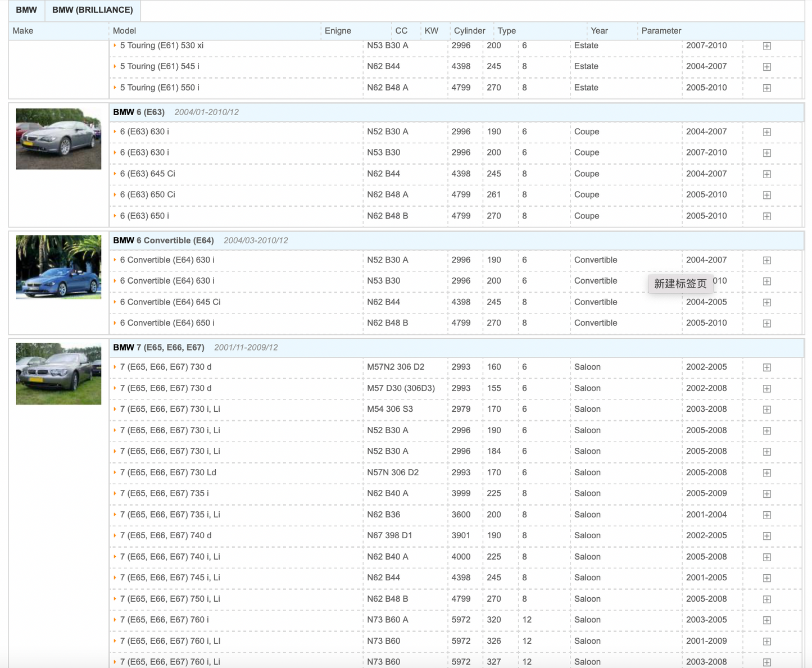Open model link 6 Convertible (E64) 645 Ci
The image size is (812, 668).
(x=170, y=302)
